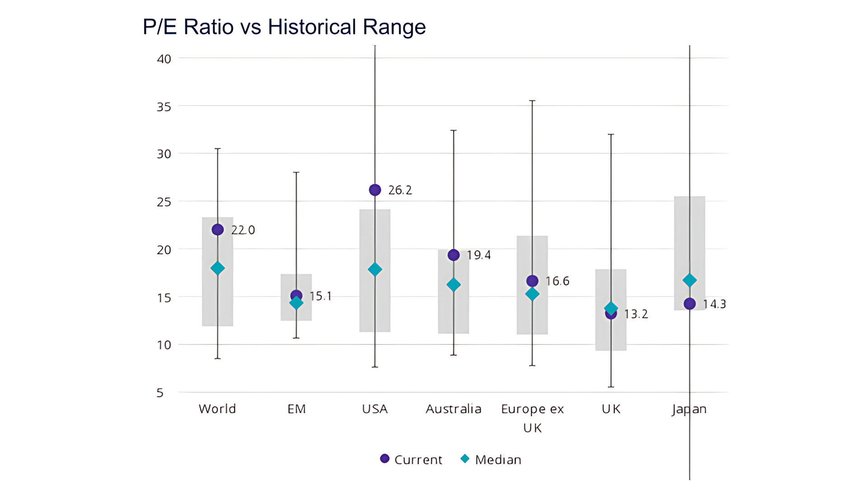Click the Median legend teal diamond
The image size is (868, 488).
(465, 459)
